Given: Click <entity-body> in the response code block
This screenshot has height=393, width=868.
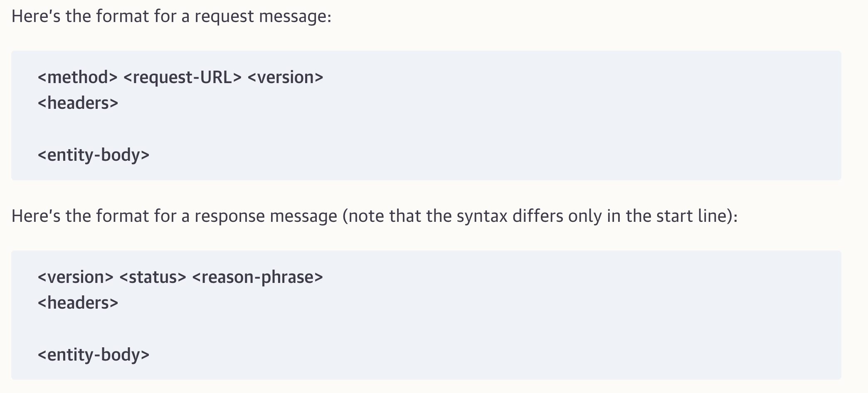Looking at the screenshot, I should pyautogui.click(x=93, y=354).
